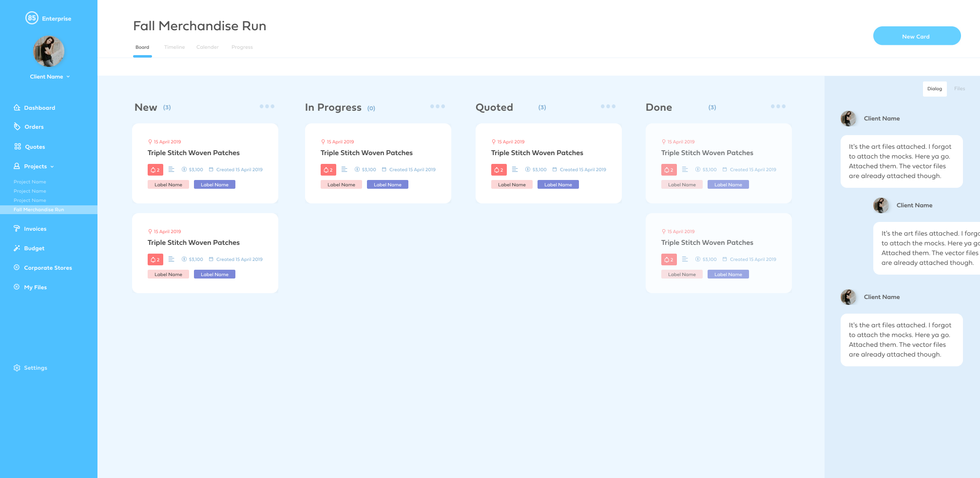980x478 pixels.
Task: Open Settings with the gear icon
Action: point(17,367)
